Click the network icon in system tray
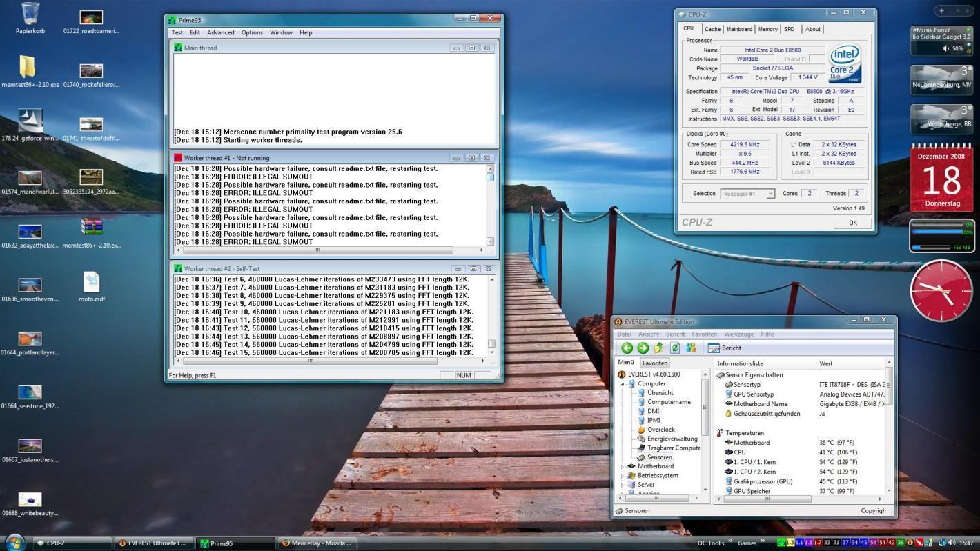This screenshot has width=980, height=551. pyautogui.click(x=943, y=543)
